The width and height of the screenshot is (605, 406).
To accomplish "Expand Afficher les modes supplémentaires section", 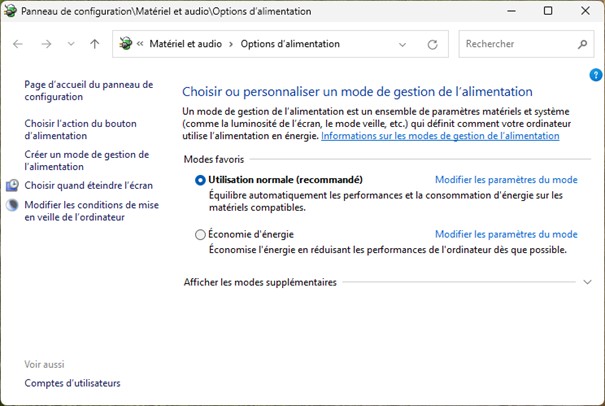I will (x=586, y=282).
